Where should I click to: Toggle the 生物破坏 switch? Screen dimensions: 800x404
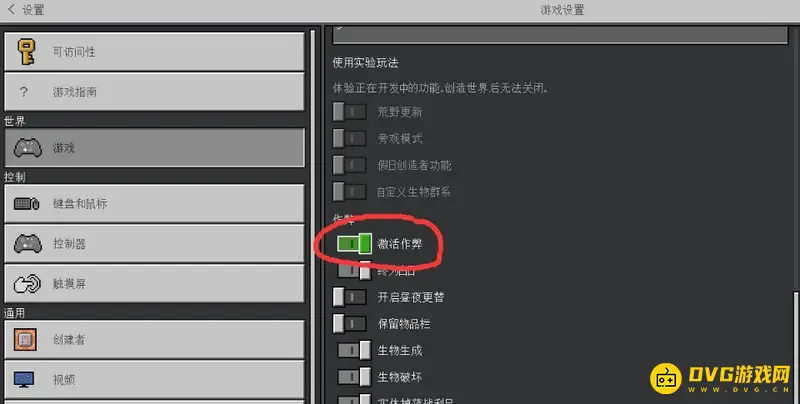(354, 377)
